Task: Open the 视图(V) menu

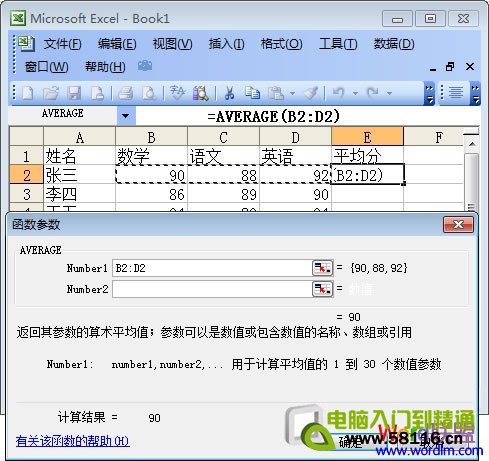Action: point(172,44)
